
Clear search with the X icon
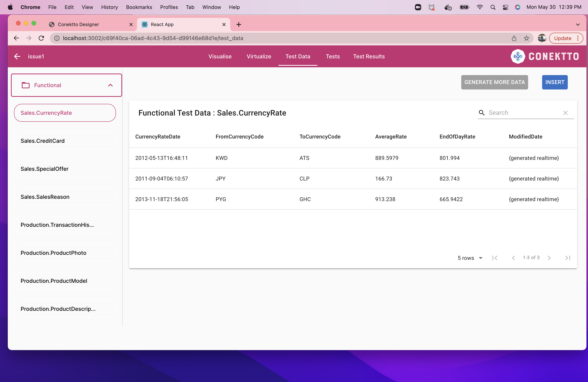tap(565, 113)
